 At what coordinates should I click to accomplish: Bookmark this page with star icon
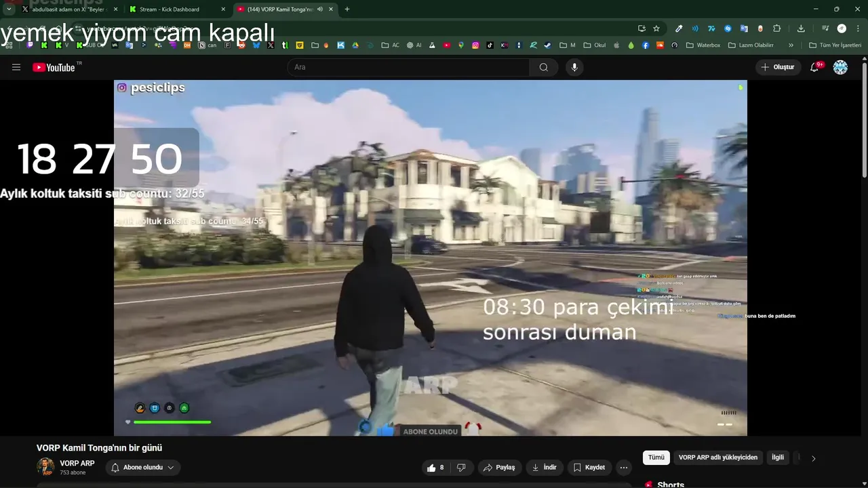pos(656,28)
